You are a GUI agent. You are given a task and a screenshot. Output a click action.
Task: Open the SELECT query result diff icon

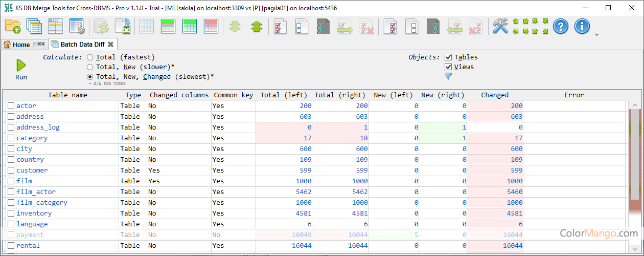55,26
